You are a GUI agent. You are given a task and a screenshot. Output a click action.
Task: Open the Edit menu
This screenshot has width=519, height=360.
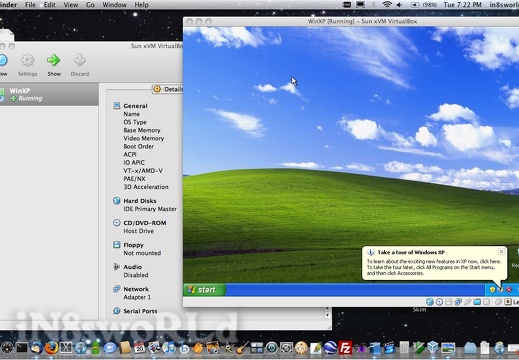[50, 5]
